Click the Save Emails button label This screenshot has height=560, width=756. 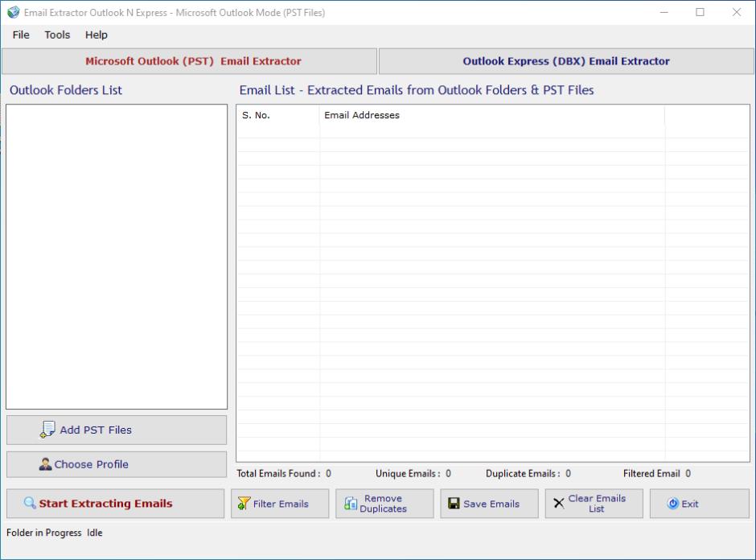coord(491,504)
